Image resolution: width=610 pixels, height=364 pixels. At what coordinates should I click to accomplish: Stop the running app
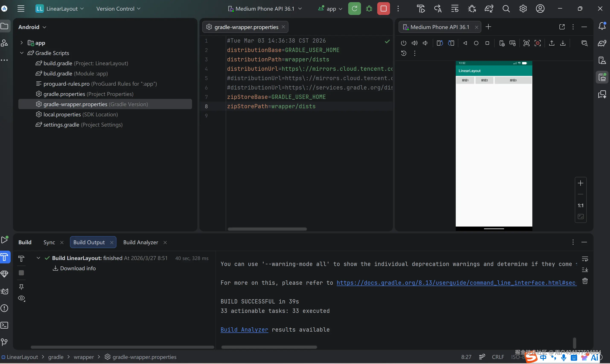(x=383, y=9)
